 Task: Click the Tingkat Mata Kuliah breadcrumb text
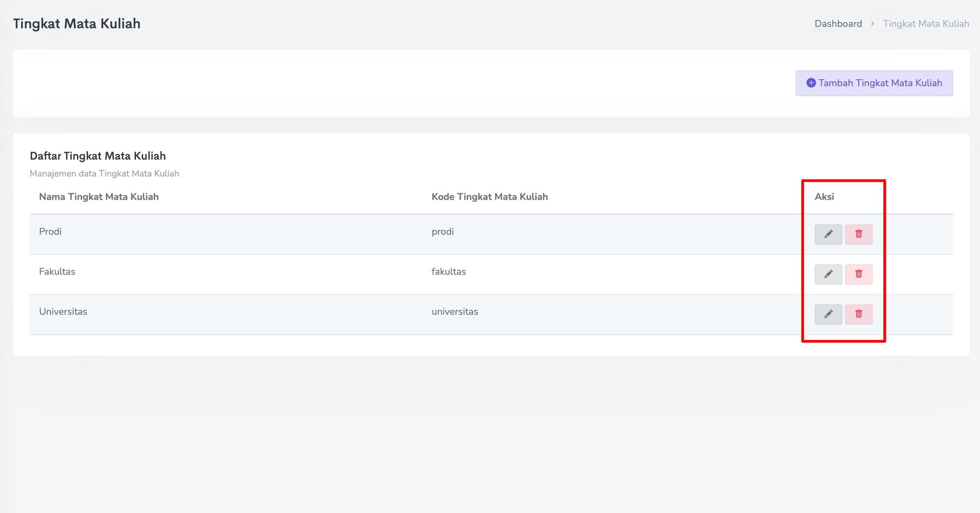click(x=926, y=24)
